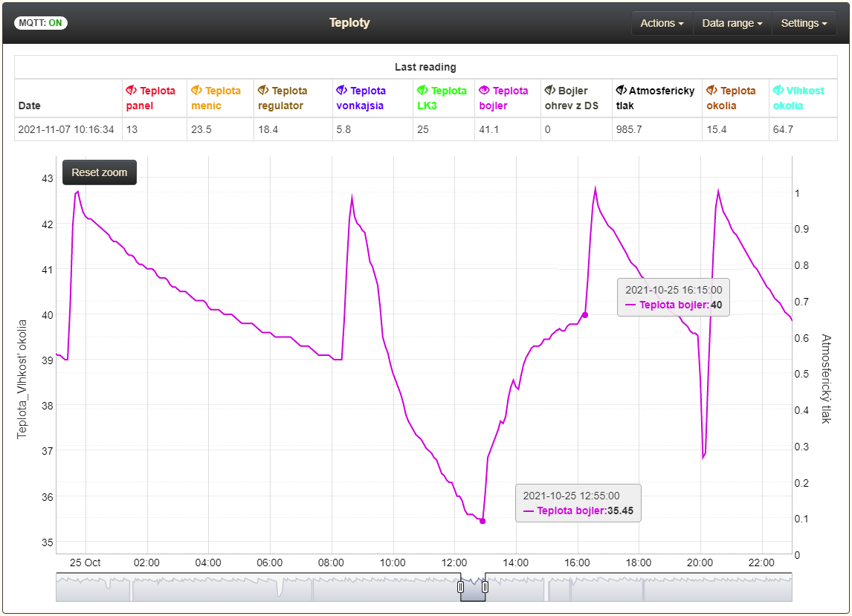Toggle eye icon for Teplota panel
852x616 pixels.
[x=132, y=91]
